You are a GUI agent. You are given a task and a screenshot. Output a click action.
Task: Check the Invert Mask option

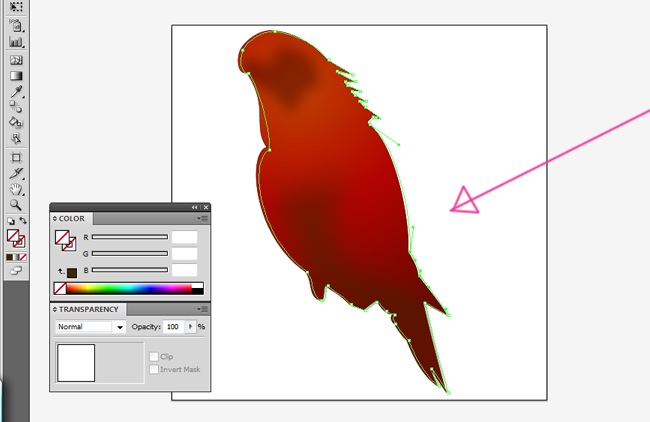point(153,369)
